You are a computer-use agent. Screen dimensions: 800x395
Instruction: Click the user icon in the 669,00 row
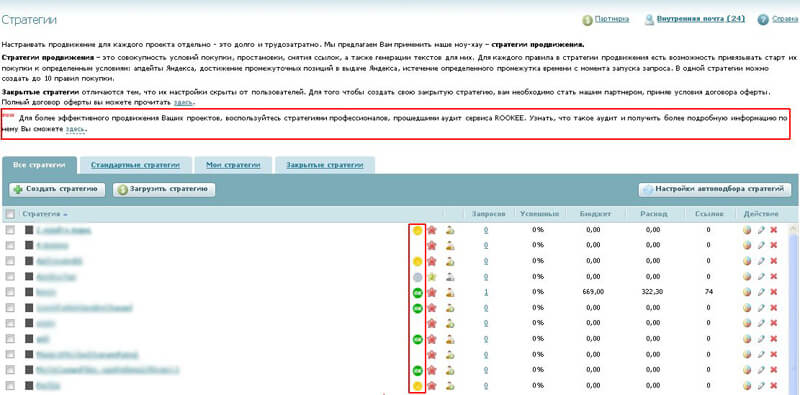point(450,292)
